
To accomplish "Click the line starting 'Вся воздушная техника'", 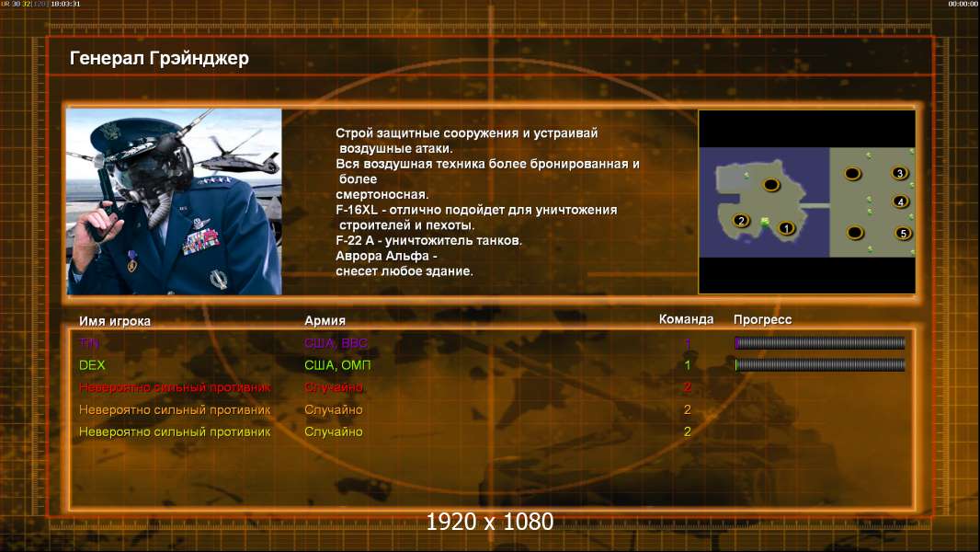I will 487,164.
